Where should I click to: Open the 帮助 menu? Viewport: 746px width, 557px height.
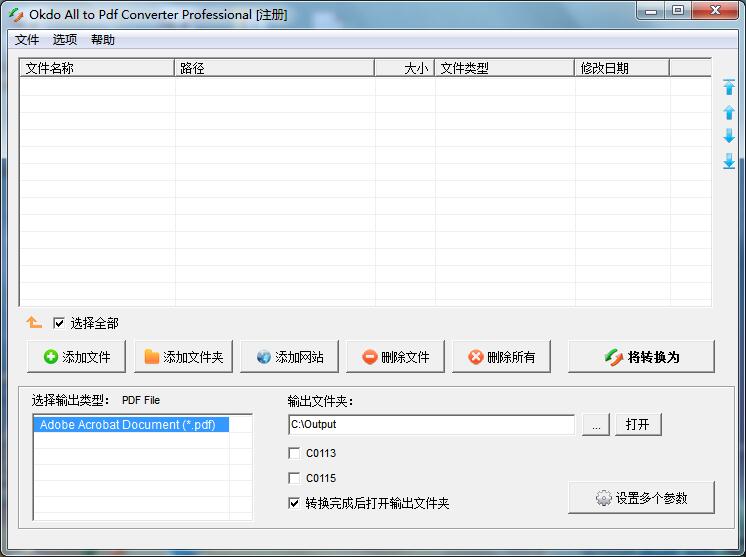click(x=103, y=39)
